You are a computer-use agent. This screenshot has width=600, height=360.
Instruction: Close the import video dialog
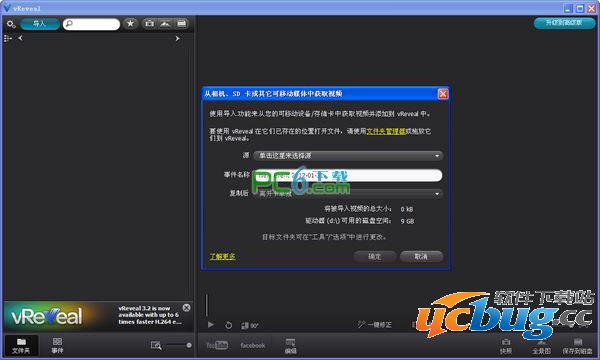click(443, 94)
